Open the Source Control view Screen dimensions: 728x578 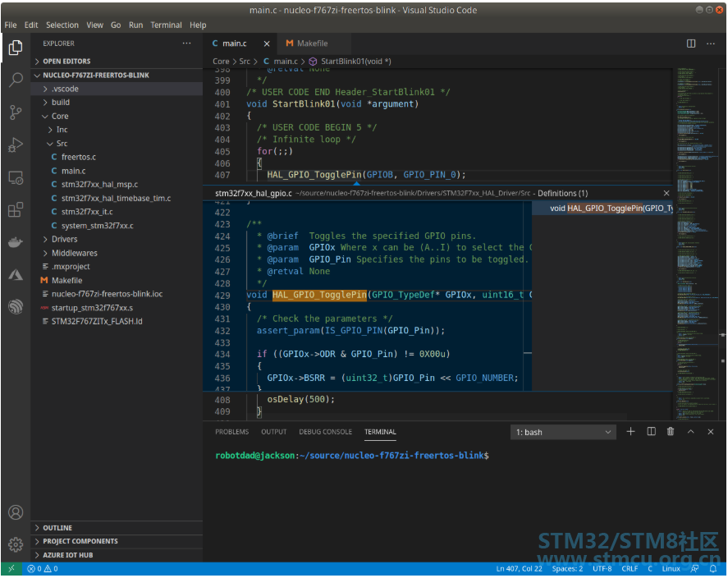pos(16,112)
